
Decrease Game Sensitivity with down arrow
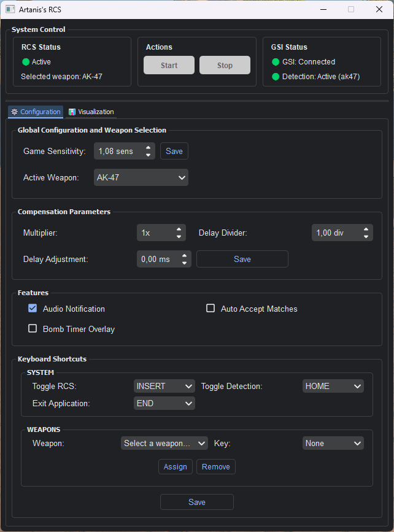(149, 155)
